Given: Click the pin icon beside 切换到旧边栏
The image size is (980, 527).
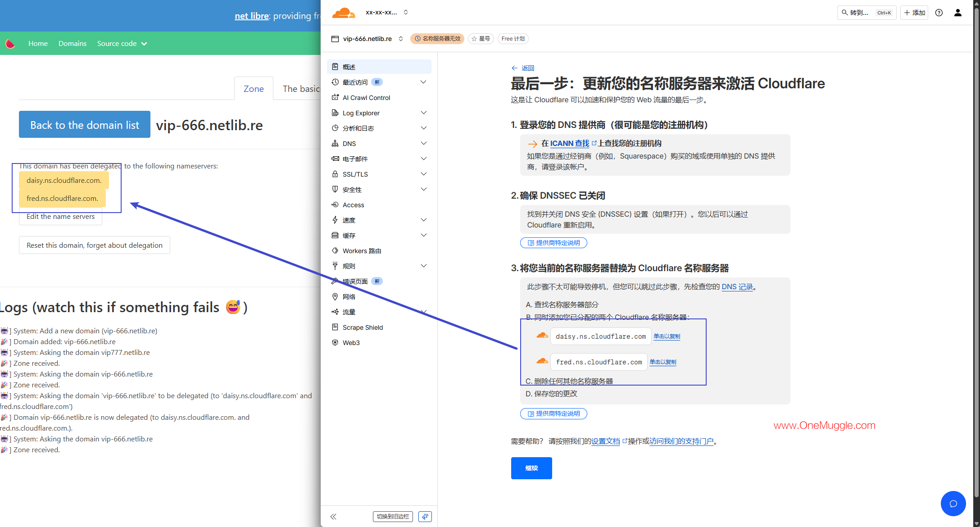Looking at the screenshot, I should (425, 517).
